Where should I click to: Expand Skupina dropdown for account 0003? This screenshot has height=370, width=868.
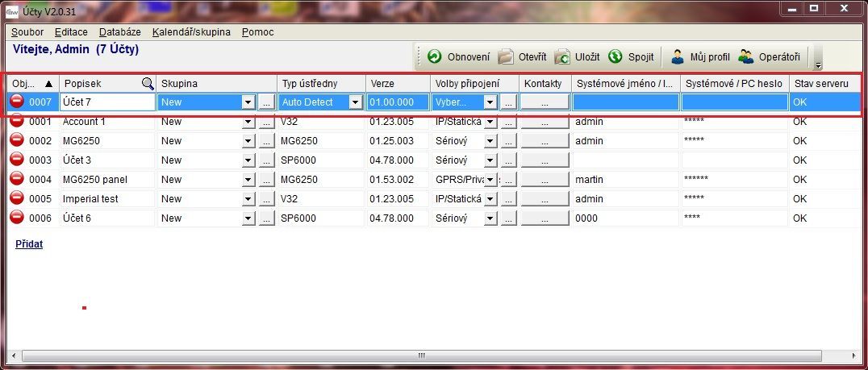(248, 160)
